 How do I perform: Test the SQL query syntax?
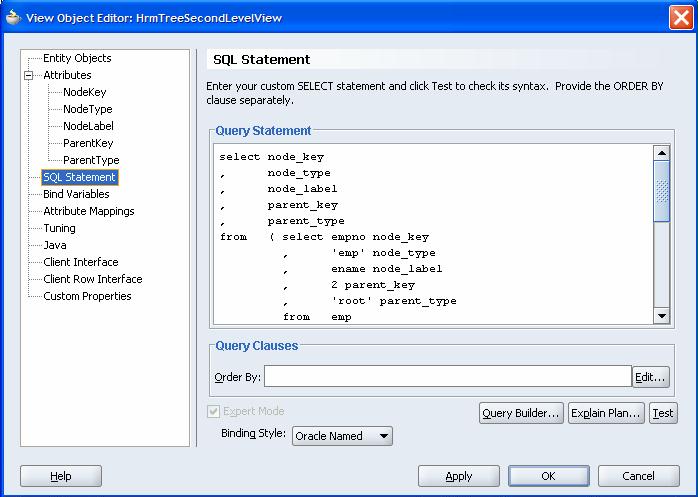(663, 413)
